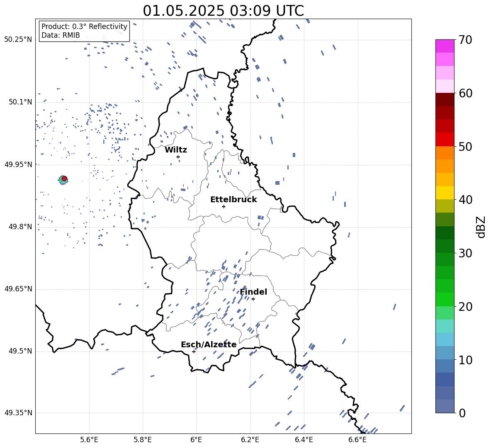Click the colorbar tick label 60
Image resolution: width=491 pixels, height=448 pixels.
click(465, 93)
